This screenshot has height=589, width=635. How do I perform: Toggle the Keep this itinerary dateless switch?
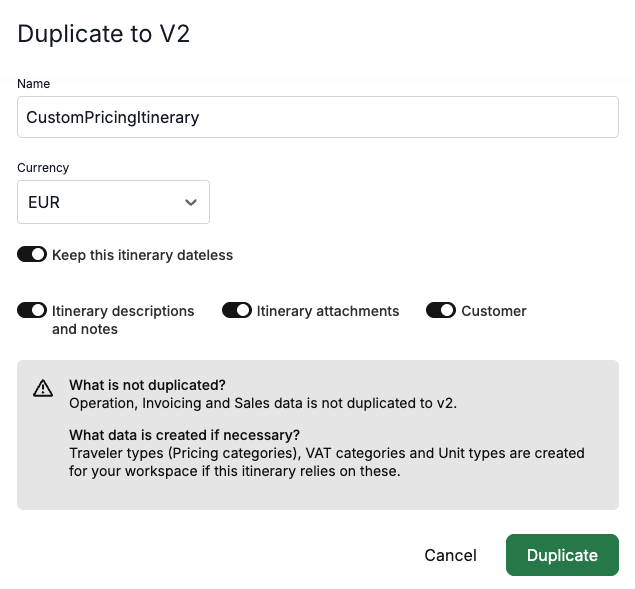(32, 254)
